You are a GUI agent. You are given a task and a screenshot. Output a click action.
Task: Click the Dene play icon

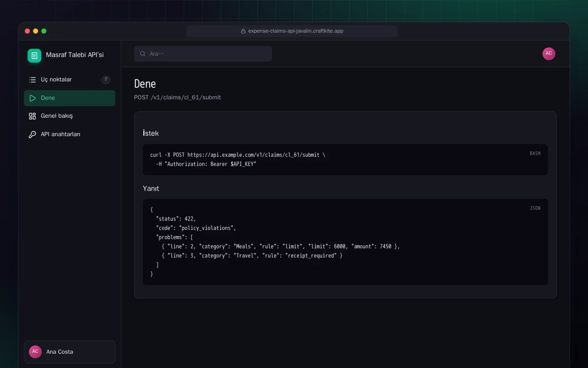point(32,98)
